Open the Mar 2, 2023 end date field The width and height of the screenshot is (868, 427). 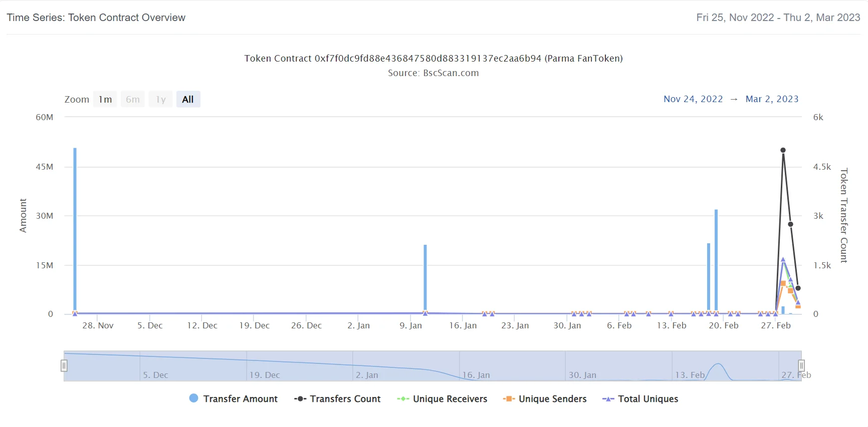[x=772, y=99]
